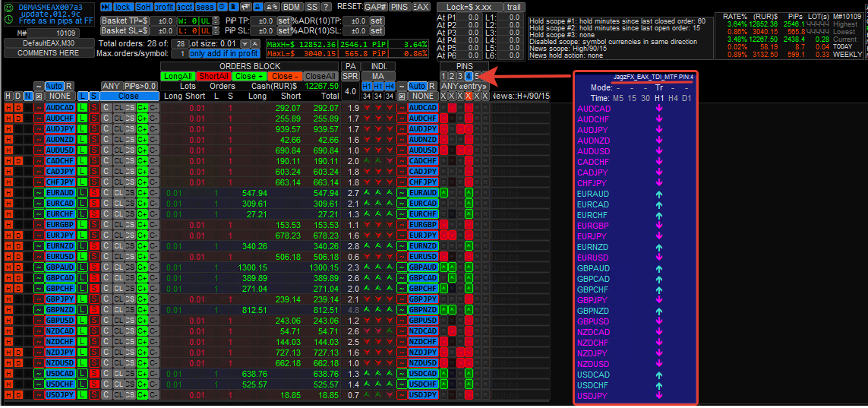Click the M# magic number field 10109
Image resolution: width=868 pixels, height=408 pixels.
[x=53, y=33]
